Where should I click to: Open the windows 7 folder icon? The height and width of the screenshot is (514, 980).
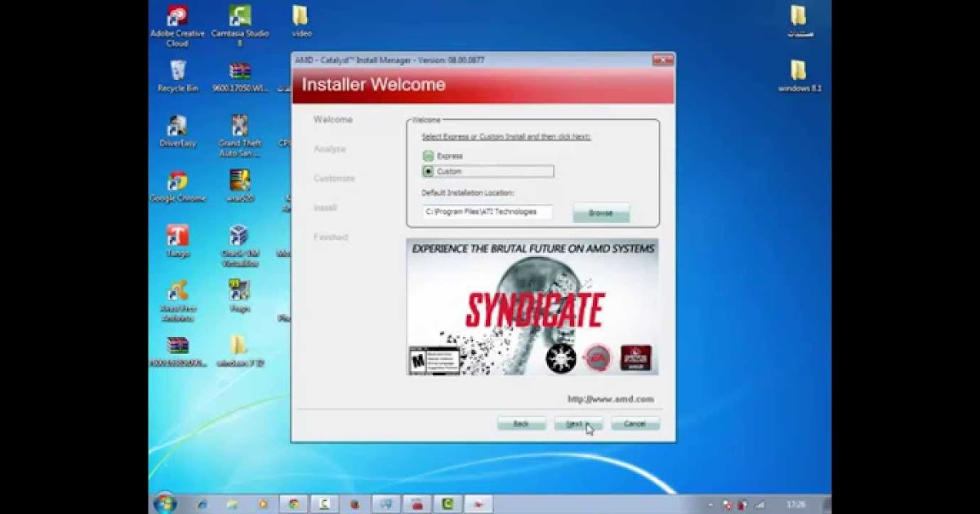[x=239, y=352]
